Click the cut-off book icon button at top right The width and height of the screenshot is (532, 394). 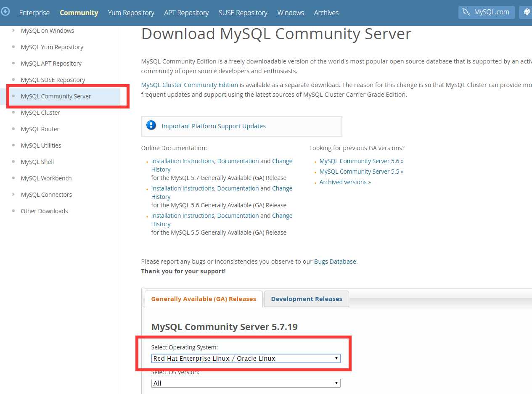(526, 12)
